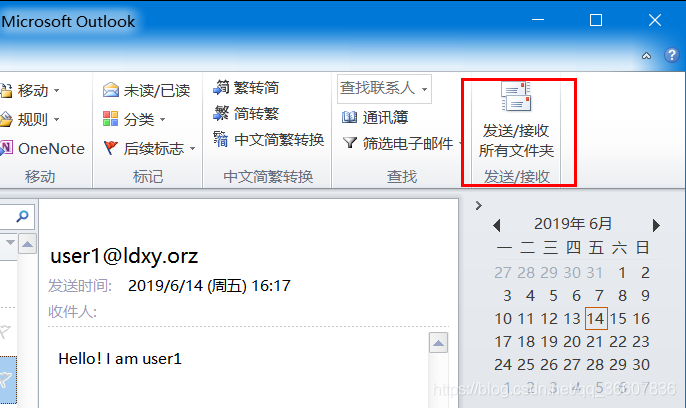
Task: Open 中文简繁转换 (Chinese conversion) button
Action: [269, 140]
